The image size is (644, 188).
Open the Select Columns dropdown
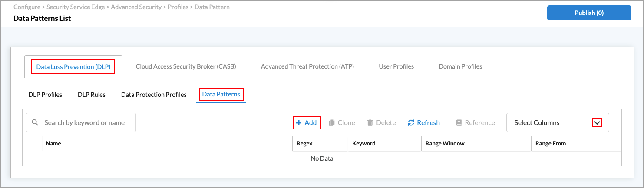click(x=552, y=123)
